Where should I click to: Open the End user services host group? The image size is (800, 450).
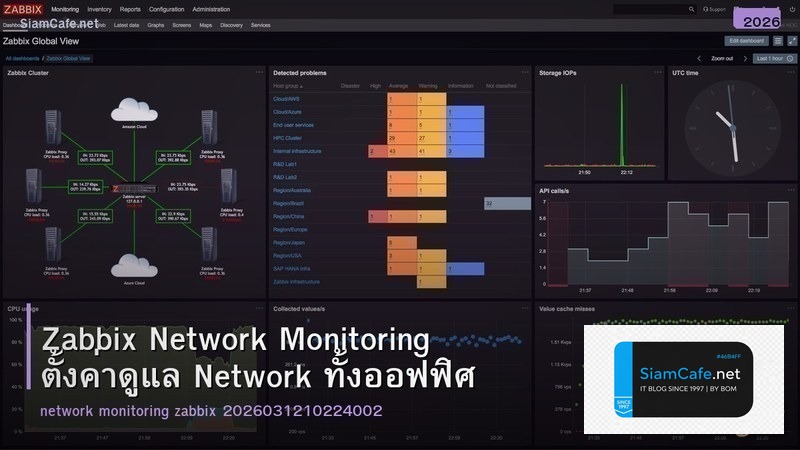point(293,125)
